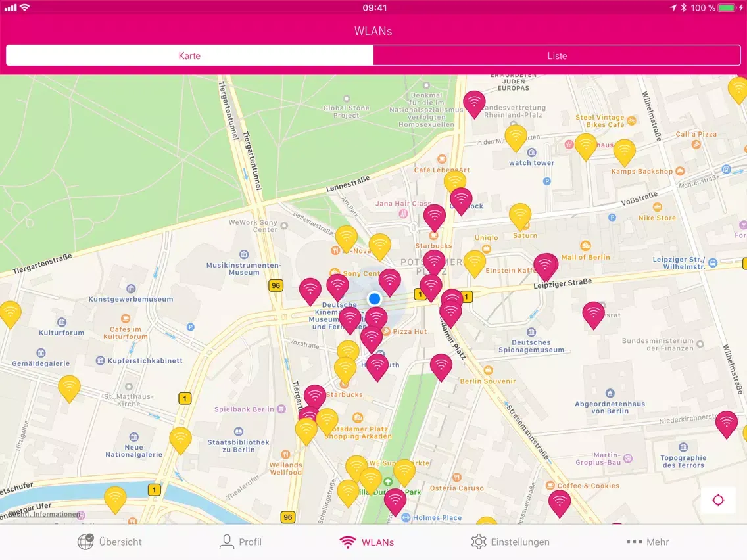Image resolution: width=747 pixels, height=560 pixels.
Task: Select the WLANs bottom tab
Action: point(366,542)
